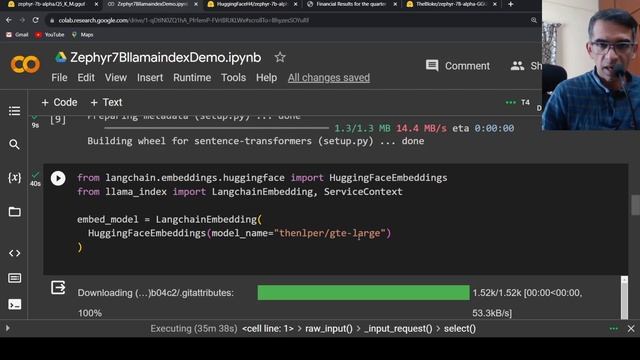Open the command palette icon

pos(15,278)
